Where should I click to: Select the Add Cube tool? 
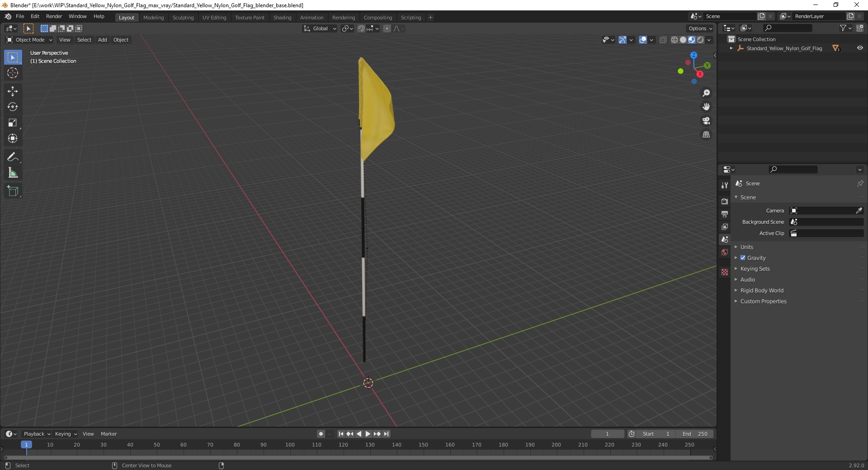pyautogui.click(x=13, y=191)
